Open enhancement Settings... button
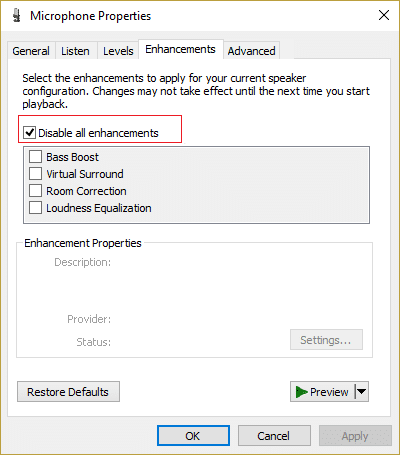The image size is (400, 455). click(326, 340)
